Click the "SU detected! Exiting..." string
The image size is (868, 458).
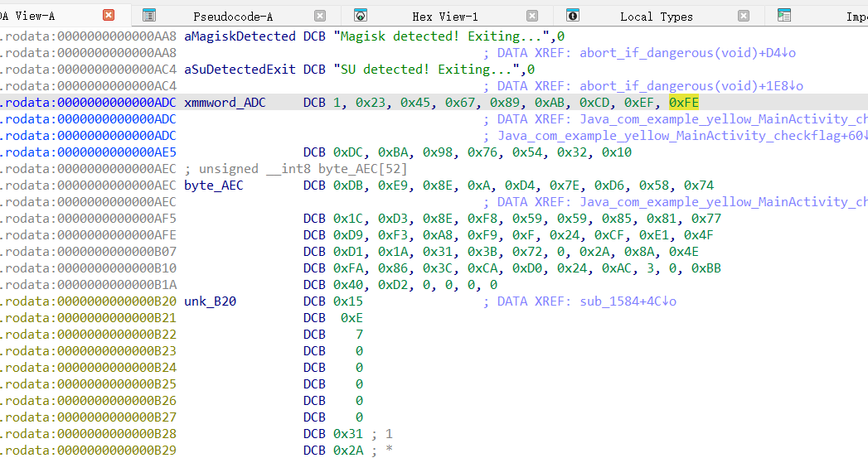(426, 70)
